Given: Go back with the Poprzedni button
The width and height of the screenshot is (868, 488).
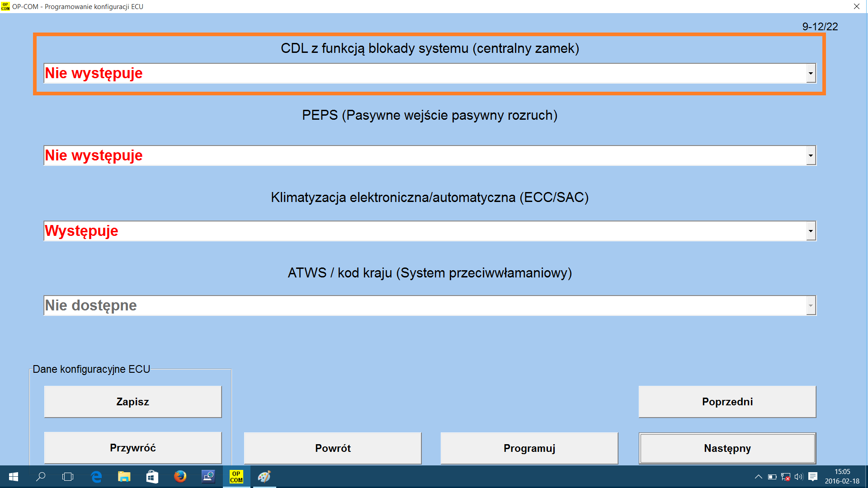Looking at the screenshot, I should point(727,402).
